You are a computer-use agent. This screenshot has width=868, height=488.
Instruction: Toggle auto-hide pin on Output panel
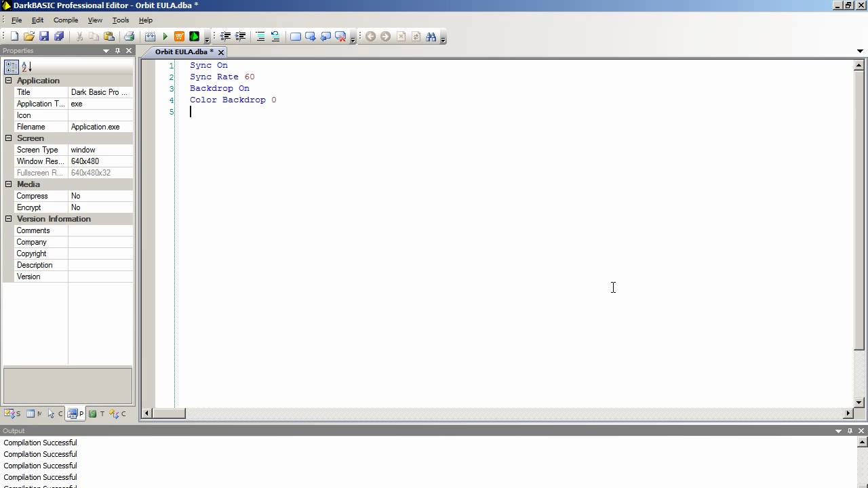tap(850, 431)
